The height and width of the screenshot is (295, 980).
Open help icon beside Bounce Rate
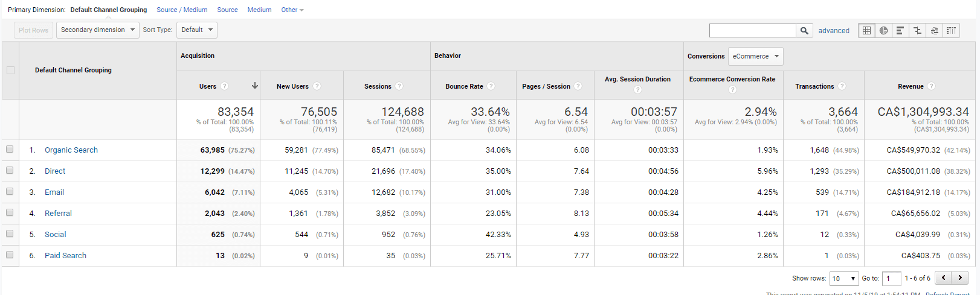click(x=491, y=86)
